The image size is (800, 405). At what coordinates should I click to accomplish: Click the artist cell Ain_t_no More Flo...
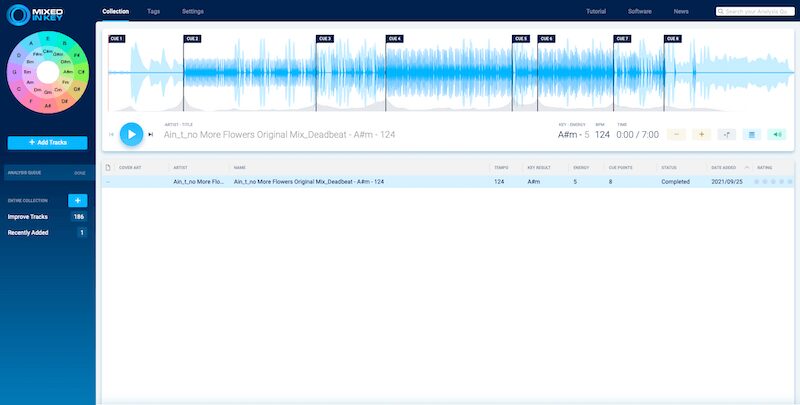198,182
